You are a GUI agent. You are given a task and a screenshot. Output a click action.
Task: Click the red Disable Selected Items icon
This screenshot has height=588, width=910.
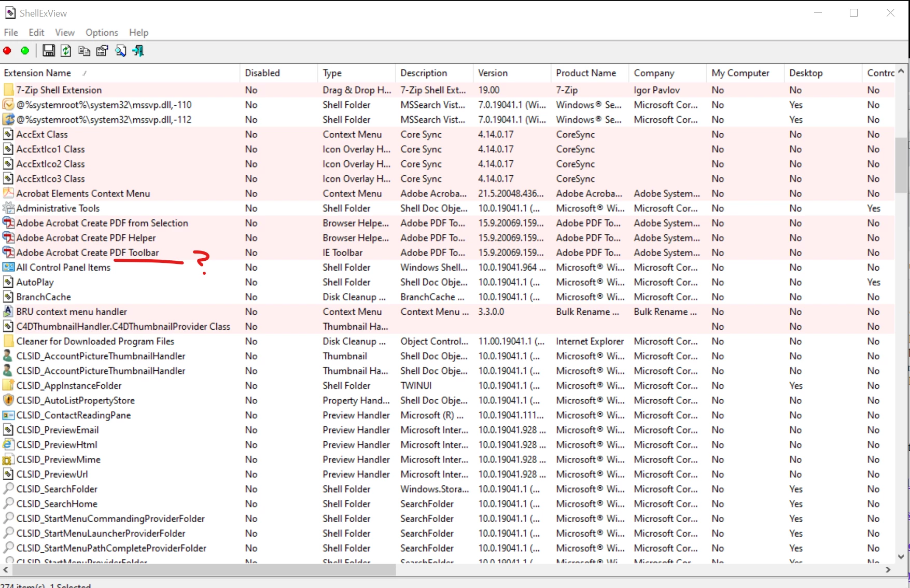tap(7, 51)
